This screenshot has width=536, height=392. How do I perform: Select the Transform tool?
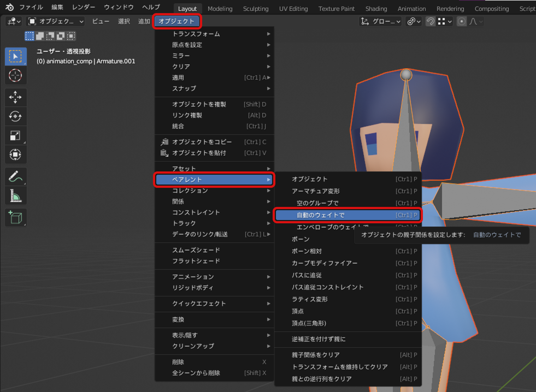[x=16, y=155]
